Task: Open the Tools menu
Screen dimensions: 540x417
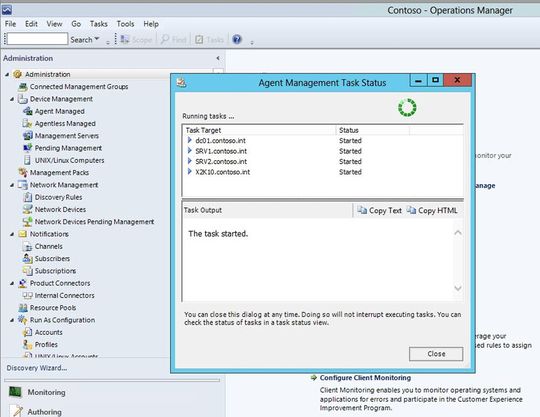Action: click(x=125, y=24)
